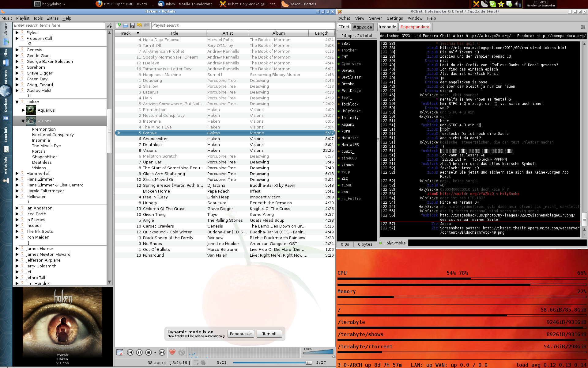Ban this track with the grey ban icon
Screen dimensions: 588x368
pyautogui.click(x=182, y=353)
